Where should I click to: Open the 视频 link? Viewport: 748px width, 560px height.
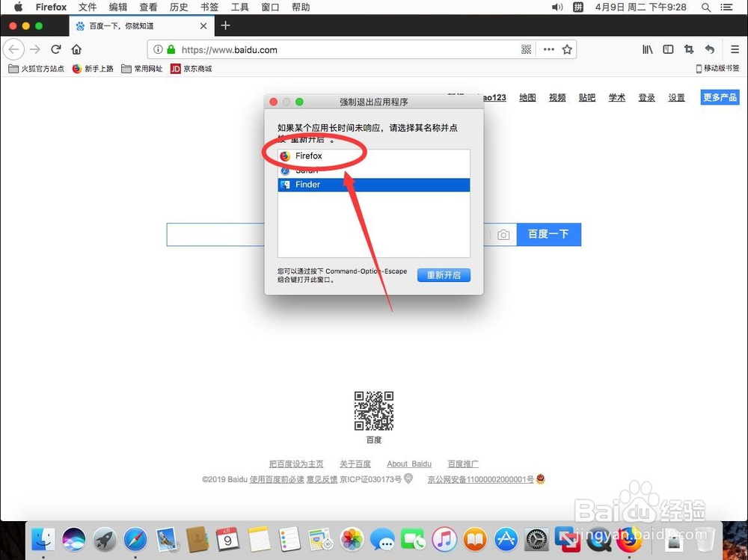coord(557,97)
